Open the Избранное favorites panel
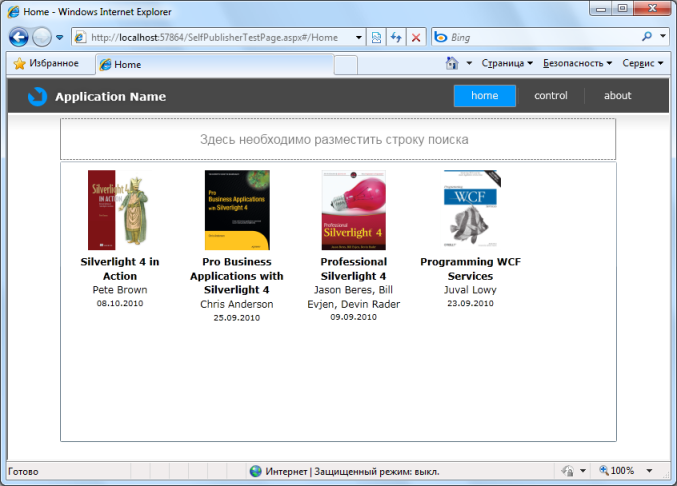The image size is (677, 486). click(46, 63)
